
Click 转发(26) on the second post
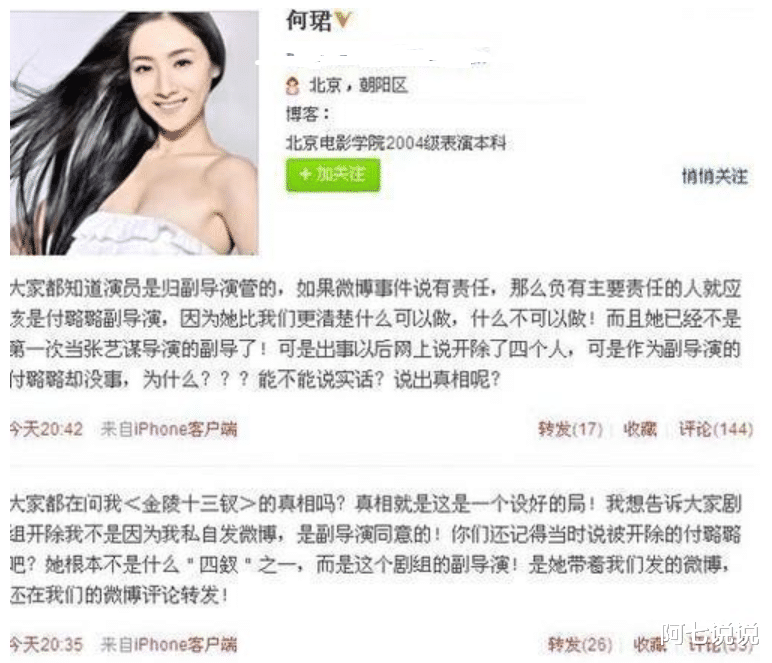pyautogui.click(x=580, y=644)
